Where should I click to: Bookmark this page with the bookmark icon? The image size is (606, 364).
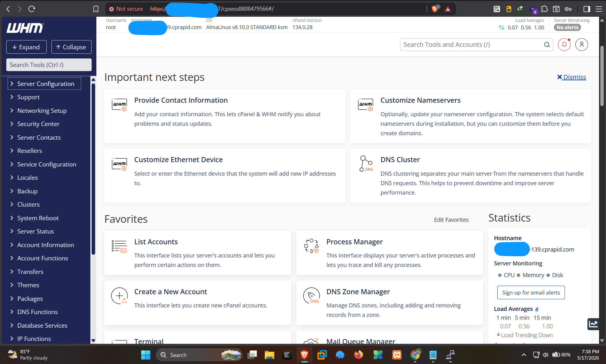96,9
